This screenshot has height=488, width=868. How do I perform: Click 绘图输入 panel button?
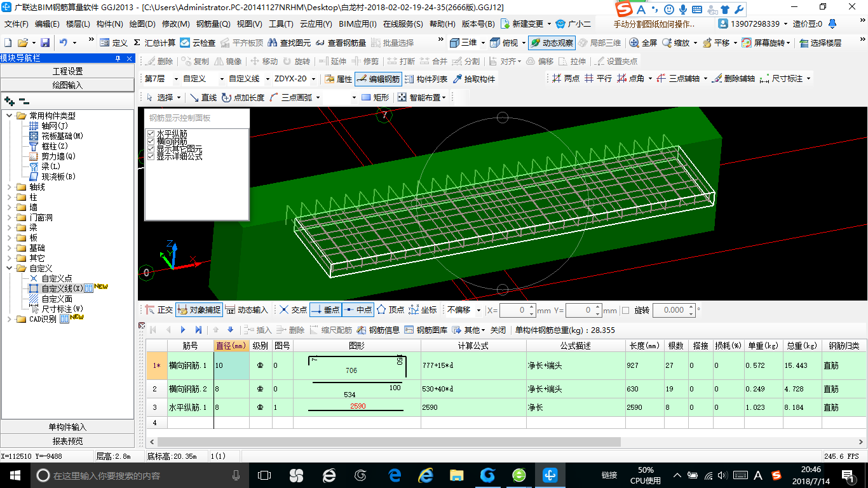(x=67, y=85)
